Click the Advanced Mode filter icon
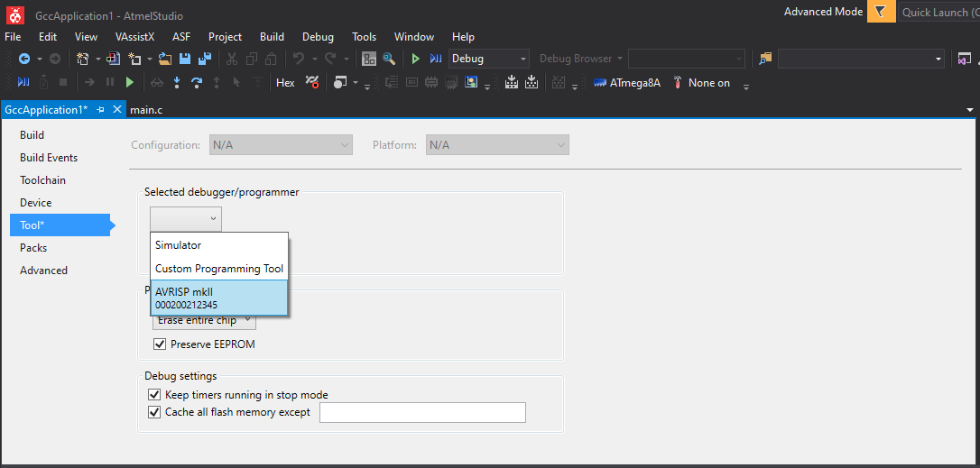 [x=881, y=12]
